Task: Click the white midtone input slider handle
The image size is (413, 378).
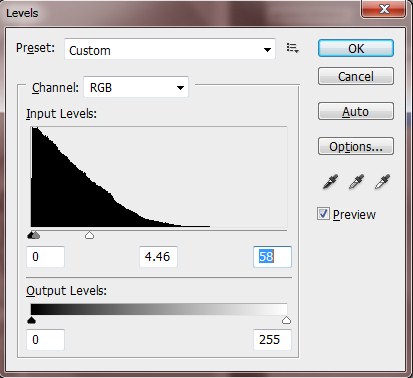Action: [x=89, y=235]
